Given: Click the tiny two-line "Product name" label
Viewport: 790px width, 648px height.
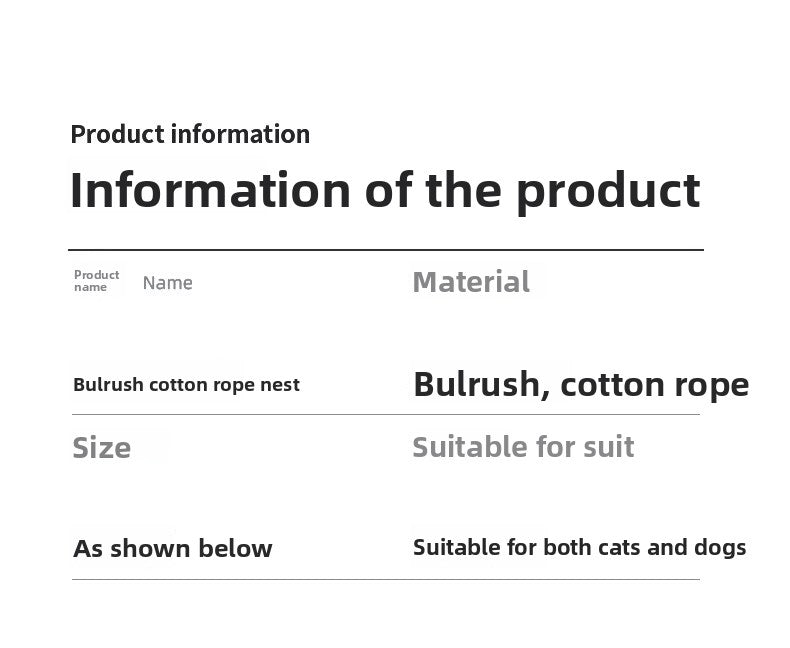Looking at the screenshot, I should pyautogui.click(x=96, y=281).
